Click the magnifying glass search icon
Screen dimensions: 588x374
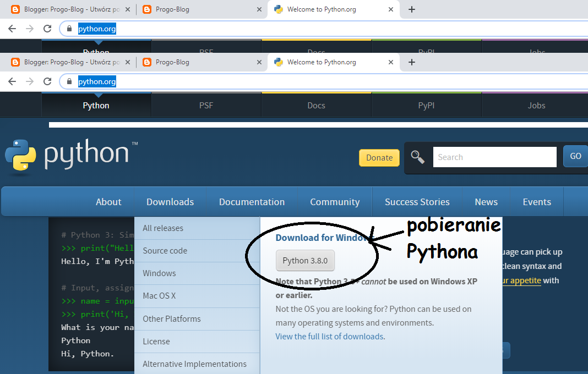click(418, 158)
